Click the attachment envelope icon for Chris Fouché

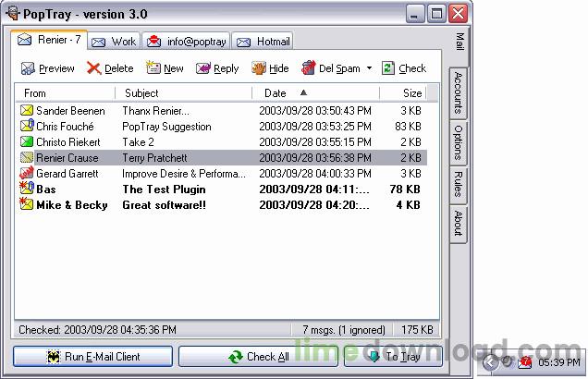(27, 126)
